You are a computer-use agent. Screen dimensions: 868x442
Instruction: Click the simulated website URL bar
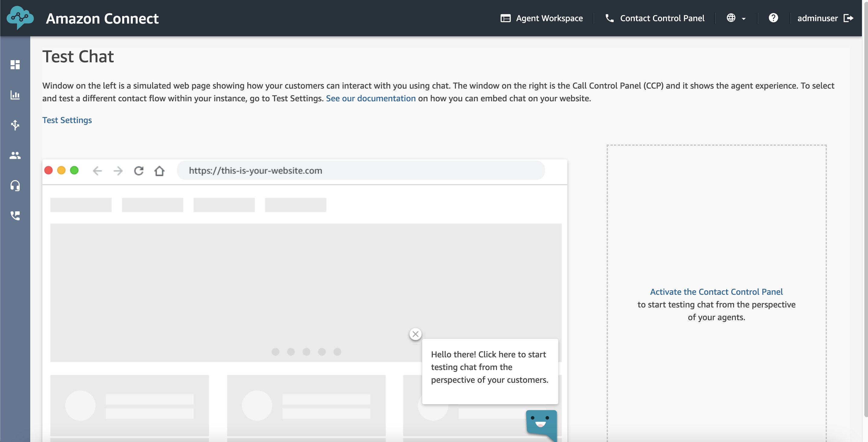tap(361, 171)
